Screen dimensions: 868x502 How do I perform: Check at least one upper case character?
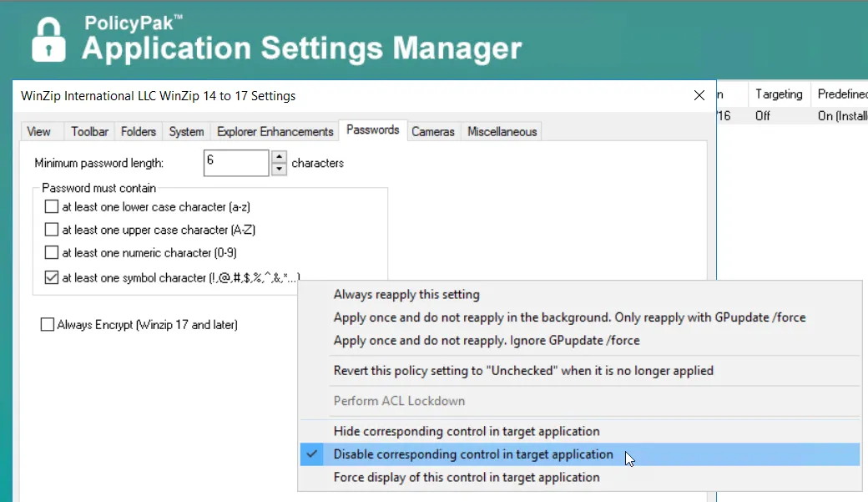pyautogui.click(x=52, y=230)
